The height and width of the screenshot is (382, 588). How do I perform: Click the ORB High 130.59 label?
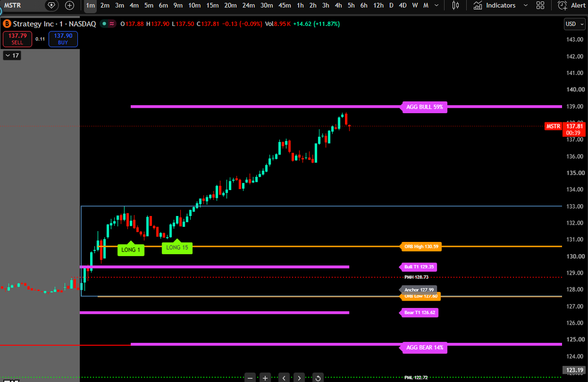tap(421, 246)
